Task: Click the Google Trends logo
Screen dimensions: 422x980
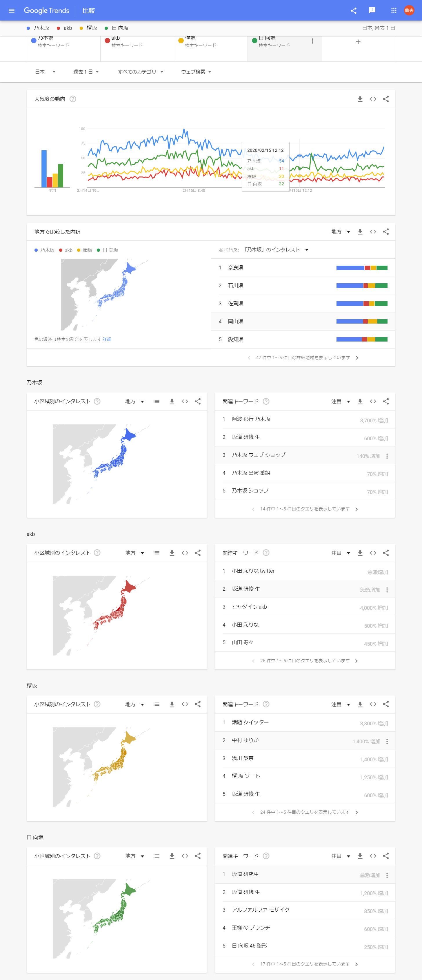Action: pos(46,11)
